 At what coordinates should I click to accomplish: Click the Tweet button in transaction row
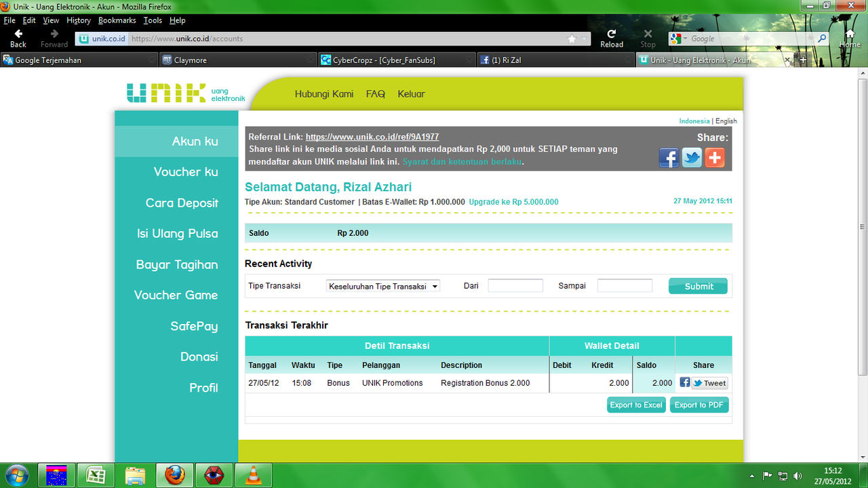[709, 383]
